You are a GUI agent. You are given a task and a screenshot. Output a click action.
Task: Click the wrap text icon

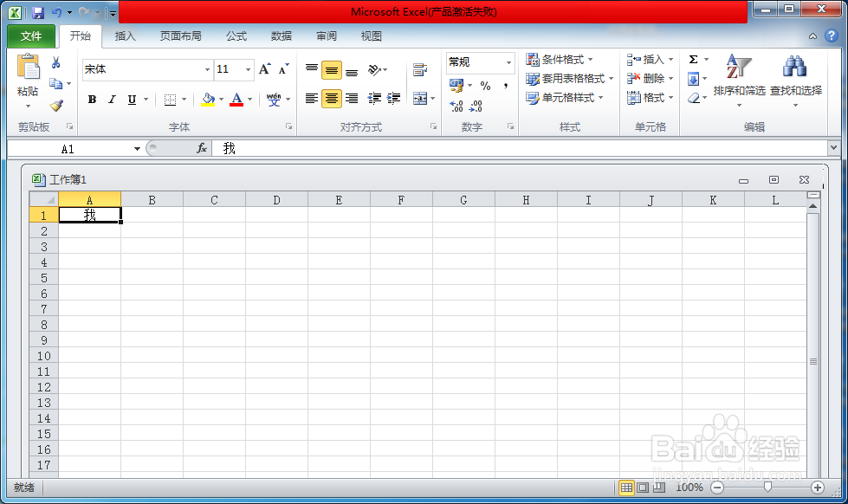[x=420, y=70]
